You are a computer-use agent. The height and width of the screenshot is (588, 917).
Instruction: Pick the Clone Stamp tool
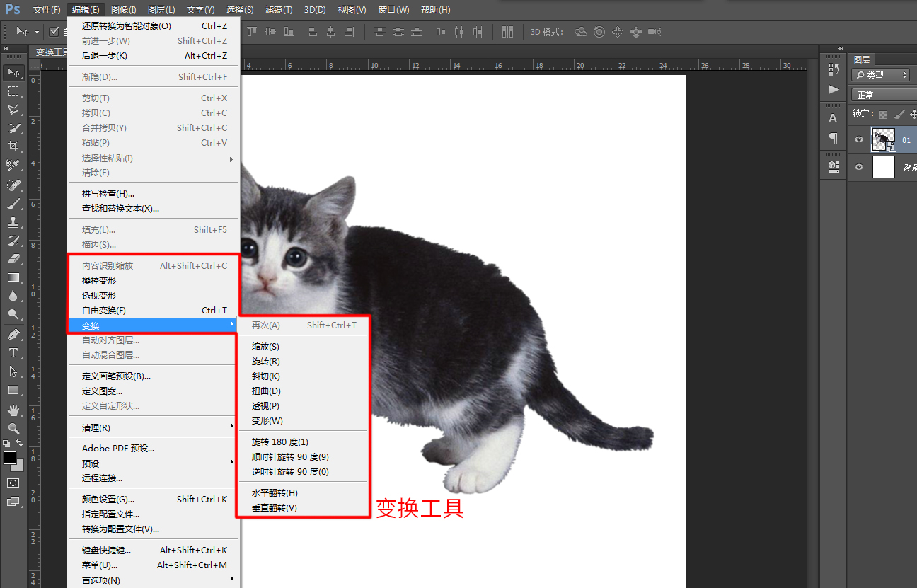(13, 221)
